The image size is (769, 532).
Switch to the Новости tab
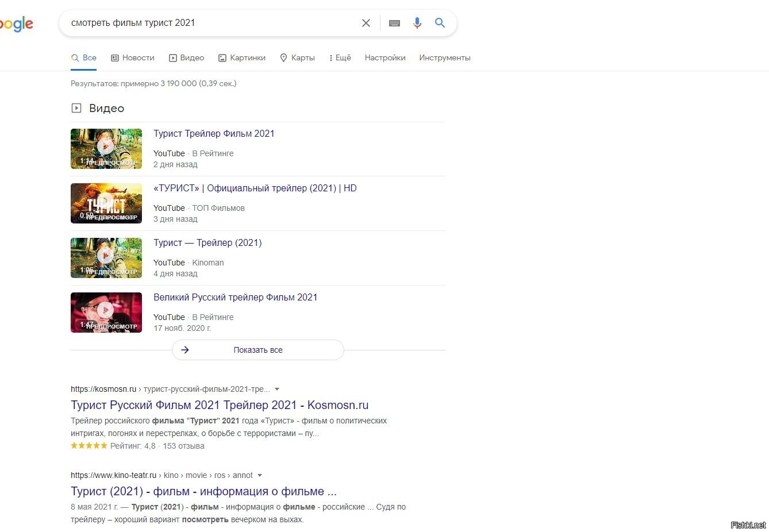[x=133, y=57]
